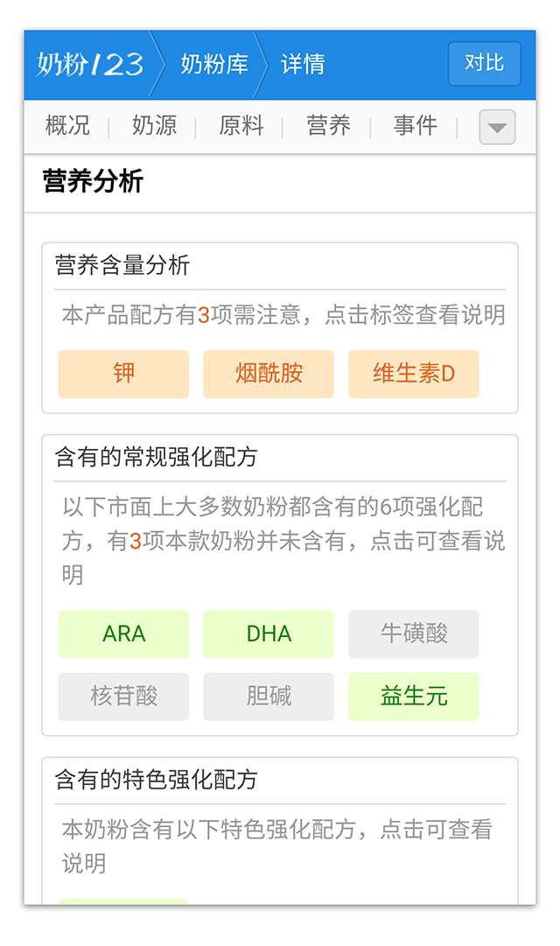Go to 奶粉库 breadcrumb

pyautogui.click(x=215, y=64)
